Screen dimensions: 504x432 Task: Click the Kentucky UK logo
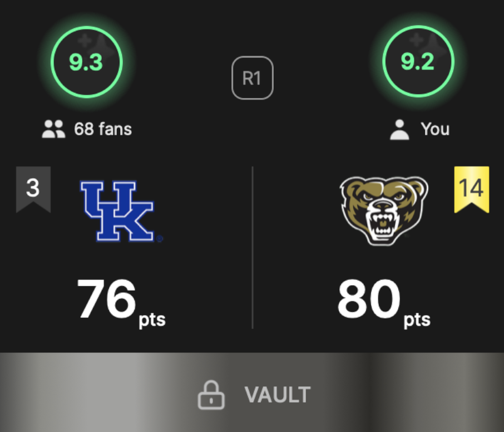pos(121,211)
